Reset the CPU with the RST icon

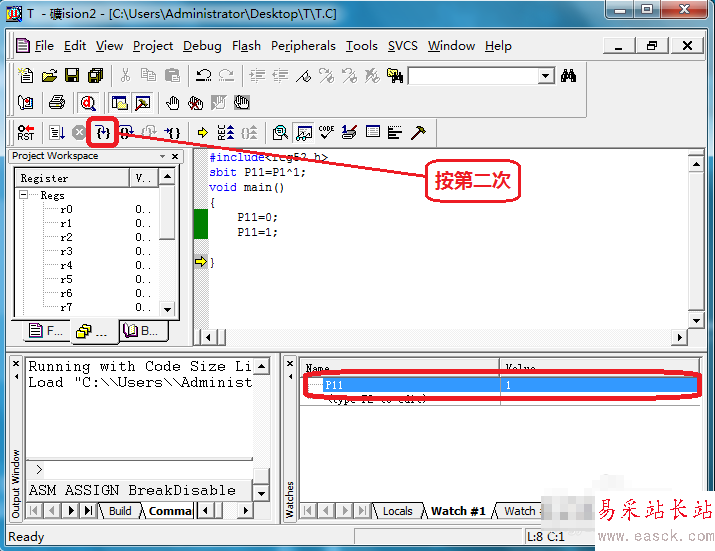point(26,133)
